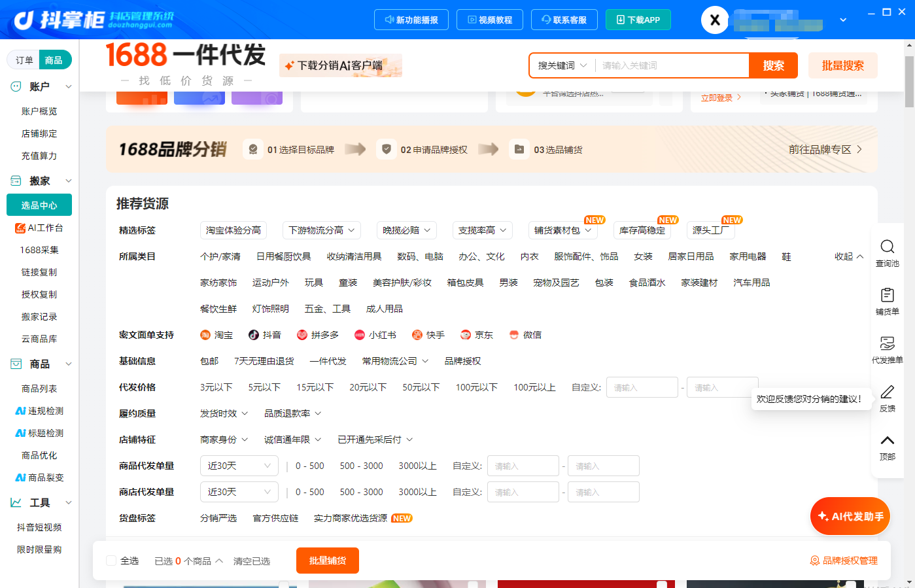Click the 批量搜索 button

843,65
